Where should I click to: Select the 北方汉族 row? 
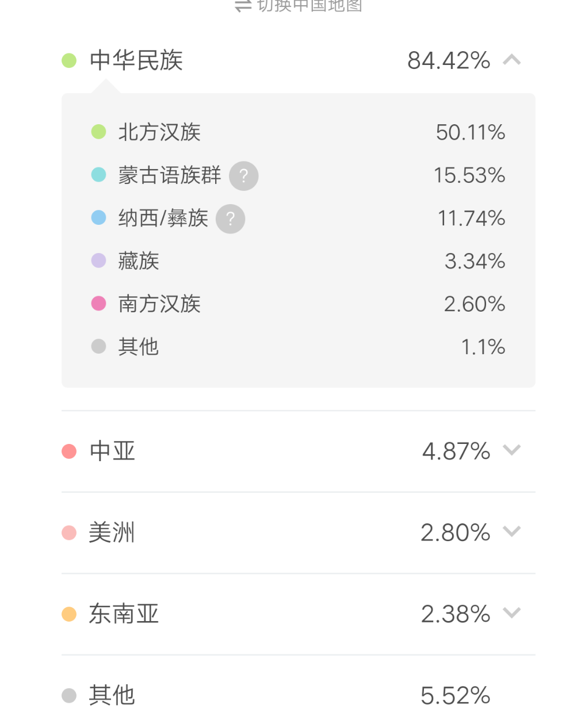coord(298,132)
